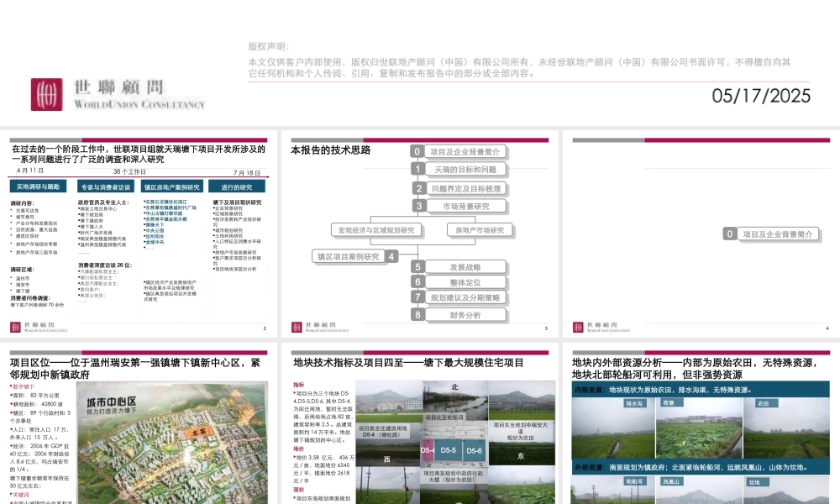The width and height of the screenshot is (840, 504).
Task: Click the 版权声明 heading on cover slide
Action: (x=269, y=46)
